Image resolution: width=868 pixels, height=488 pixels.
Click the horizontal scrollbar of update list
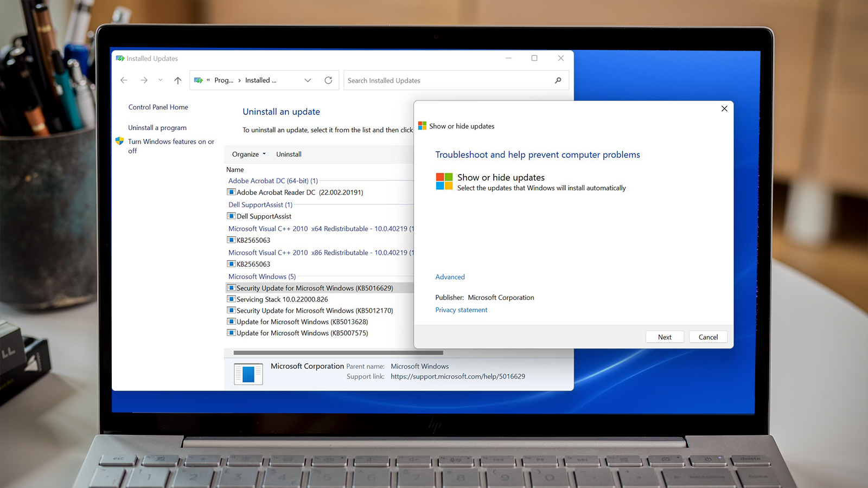338,352
